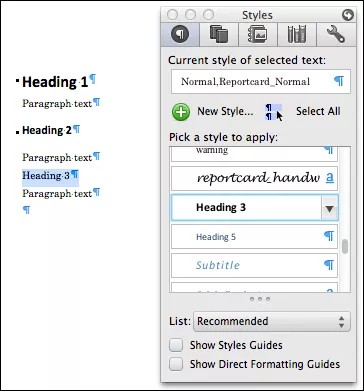Apply the Heading 5 style
Screen dimensions: 364x391
(254, 236)
